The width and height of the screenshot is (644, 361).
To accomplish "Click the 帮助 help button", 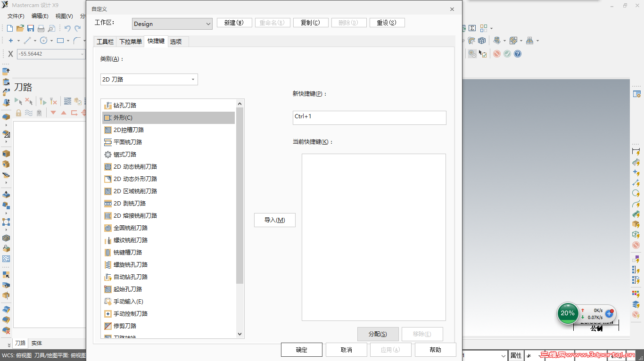I will (436, 350).
